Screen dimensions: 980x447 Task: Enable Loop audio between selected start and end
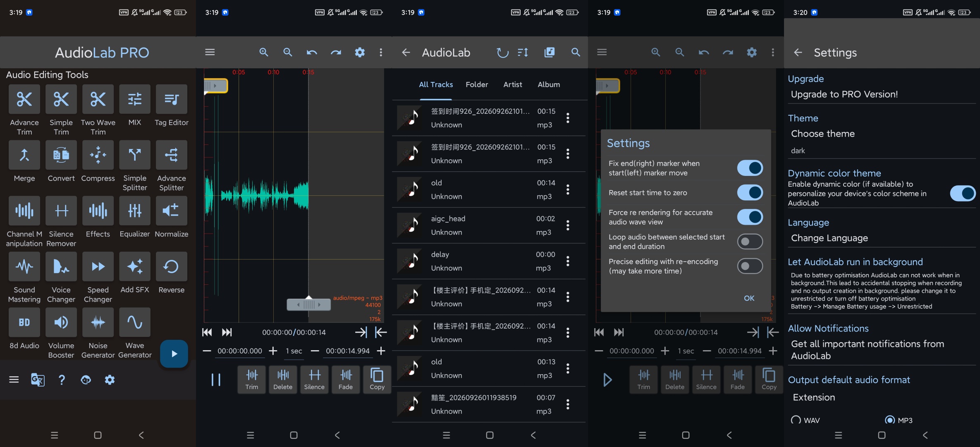(750, 241)
